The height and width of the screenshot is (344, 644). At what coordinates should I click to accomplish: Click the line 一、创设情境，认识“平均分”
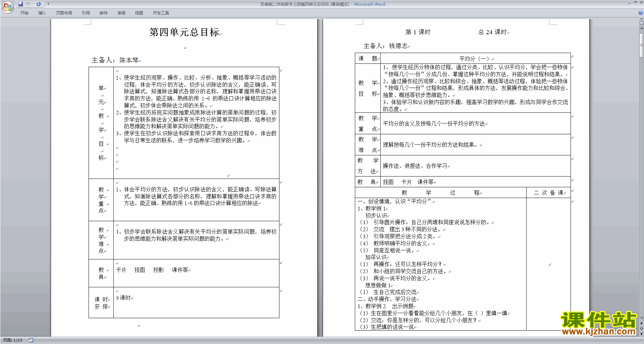[x=394, y=201]
